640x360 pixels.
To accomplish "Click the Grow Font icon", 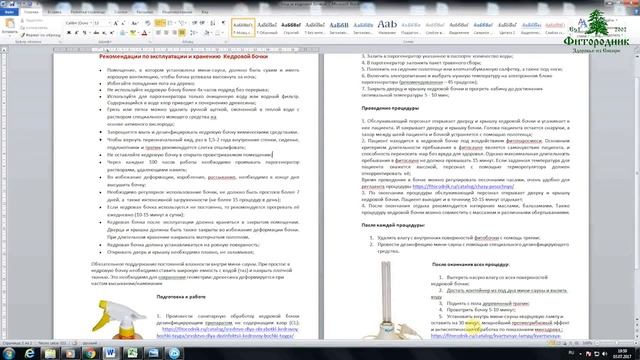I will click(116, 23).
